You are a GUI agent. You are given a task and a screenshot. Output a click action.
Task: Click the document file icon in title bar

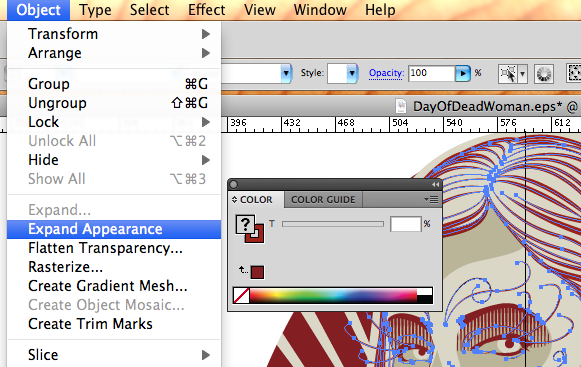401,106
